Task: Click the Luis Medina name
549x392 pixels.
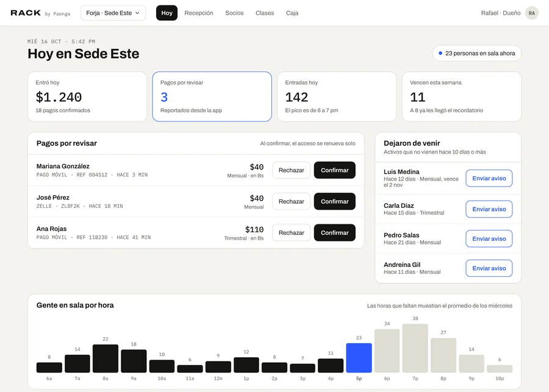Action: (x=401, y=172)
